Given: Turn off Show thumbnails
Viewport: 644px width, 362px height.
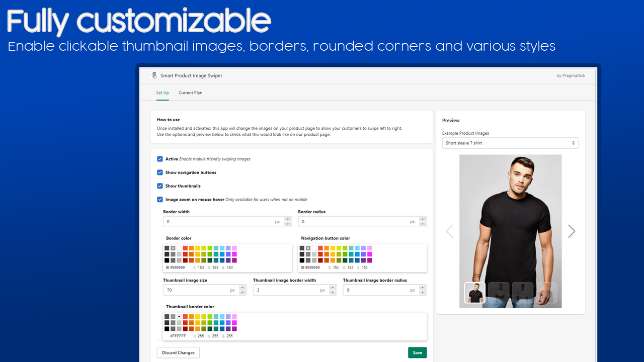Looking at the screenshot, I should 159,186.
